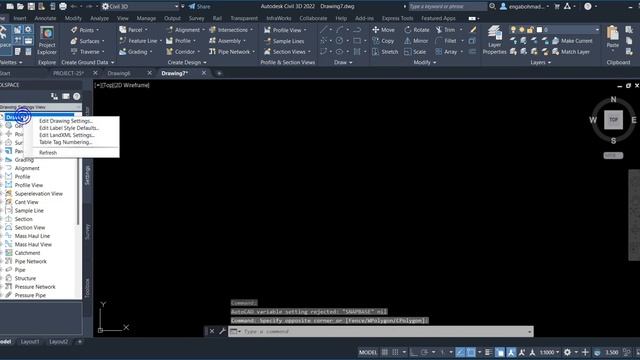Select the Scale tool

pos(415,52)
